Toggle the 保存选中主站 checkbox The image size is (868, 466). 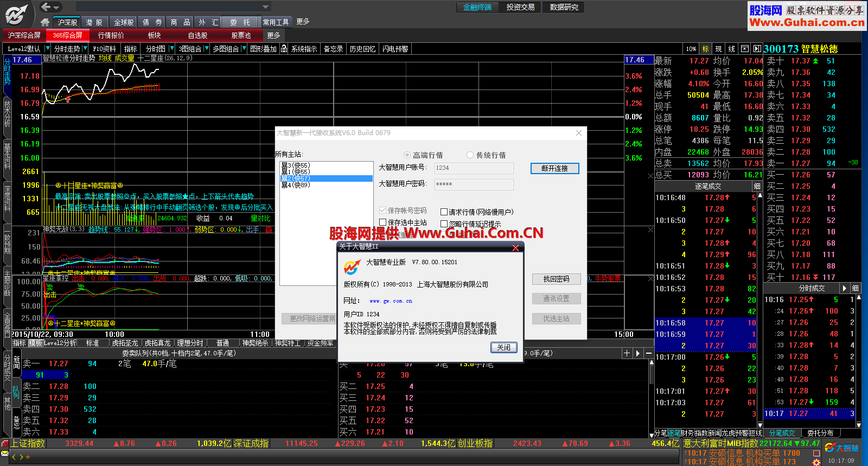[383, 222]
